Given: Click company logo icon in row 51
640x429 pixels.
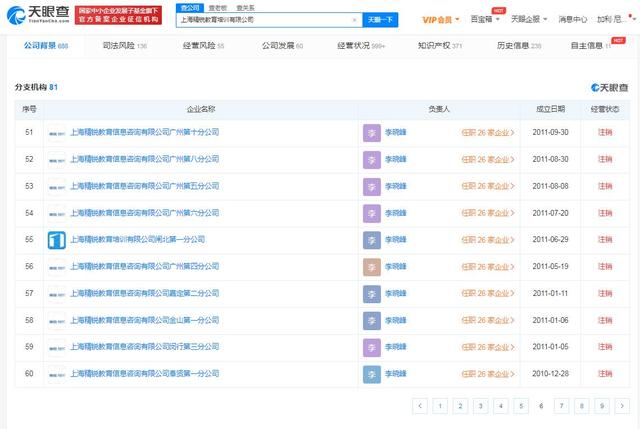Looking at the screenshot, I should (57, 133).
